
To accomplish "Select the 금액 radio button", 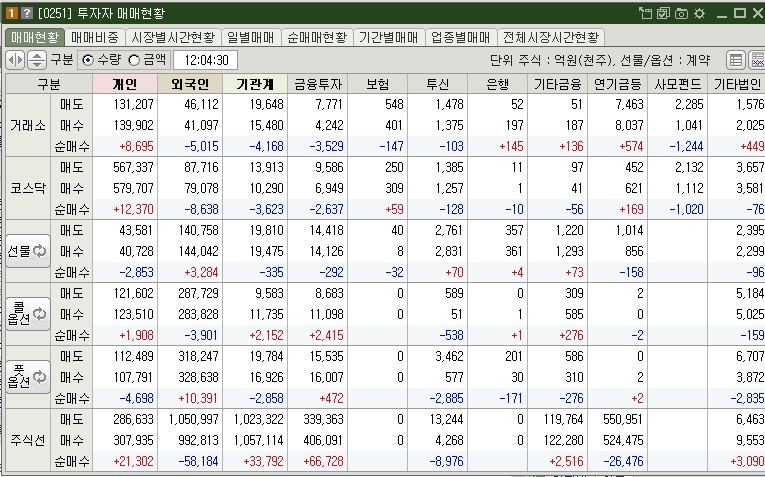I will tap(134, 60).
